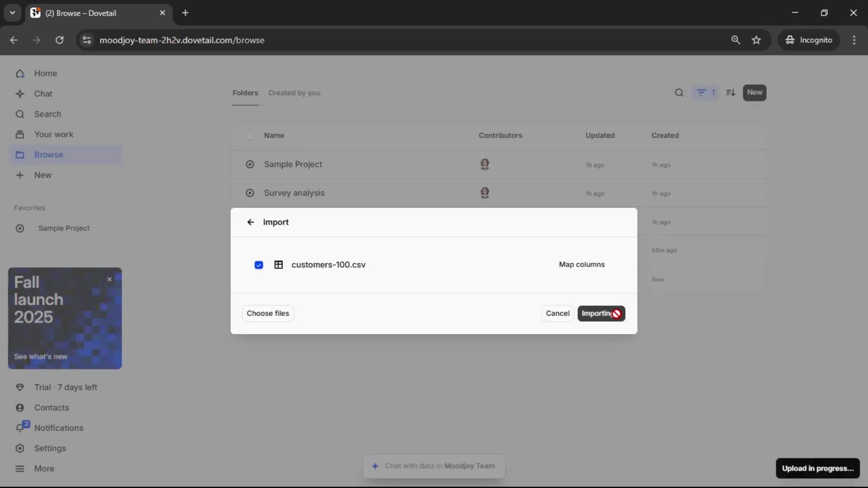The height and width of the screenshot is (488, 868).
Task: Click the table icon beside customers-100.csv
Action: coord(278,265)
